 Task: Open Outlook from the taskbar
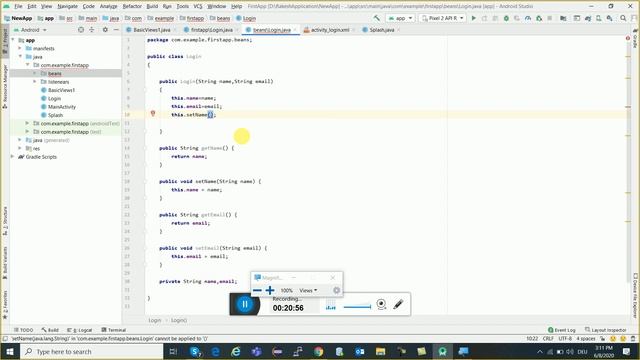[x=360, y=351]
